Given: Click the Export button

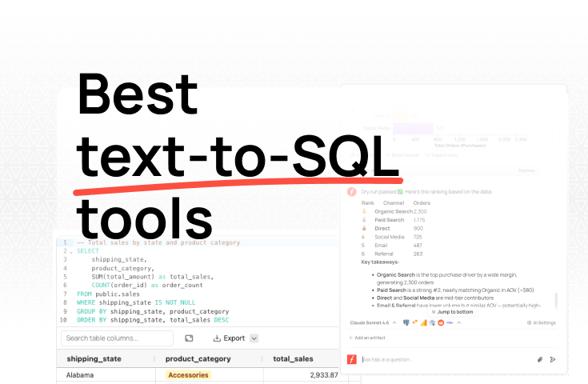Looking at the screenshot, I should tap(229, 338).
